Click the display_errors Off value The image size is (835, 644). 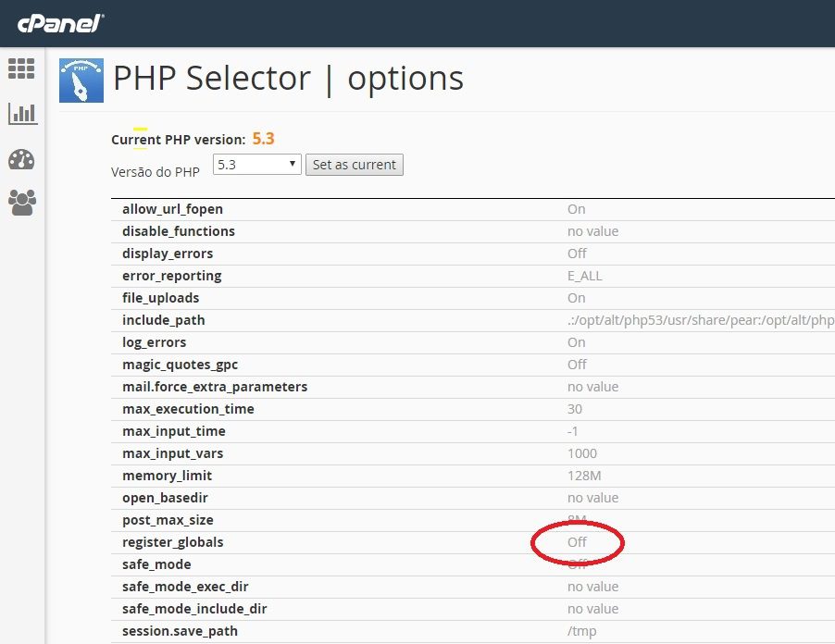click(x=577, y=254)
